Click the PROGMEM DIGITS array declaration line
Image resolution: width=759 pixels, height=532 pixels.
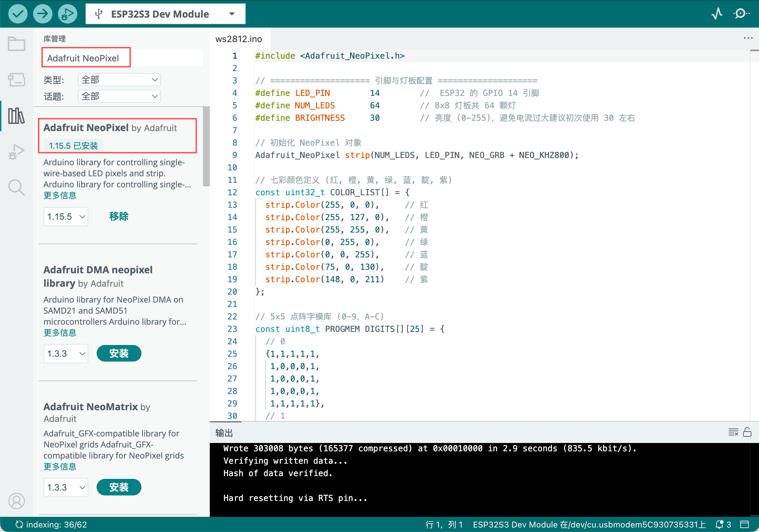click(350, 329)
